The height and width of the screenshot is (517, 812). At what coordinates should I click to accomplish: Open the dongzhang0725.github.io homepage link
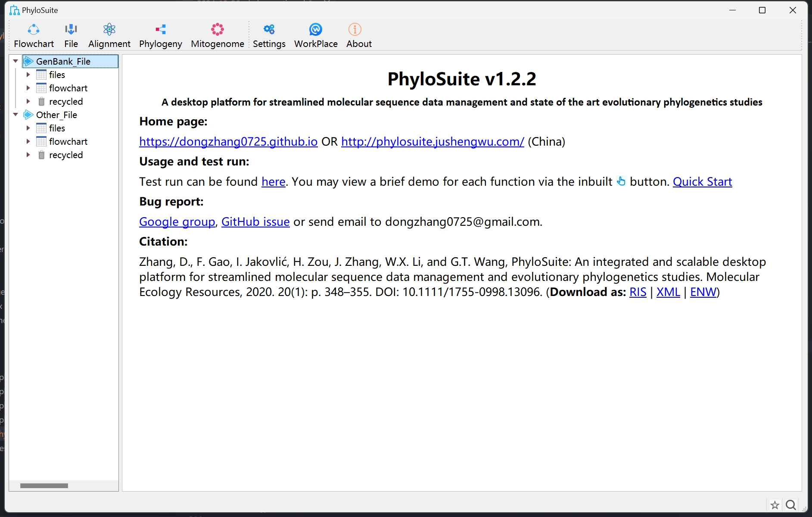point(228,142)
